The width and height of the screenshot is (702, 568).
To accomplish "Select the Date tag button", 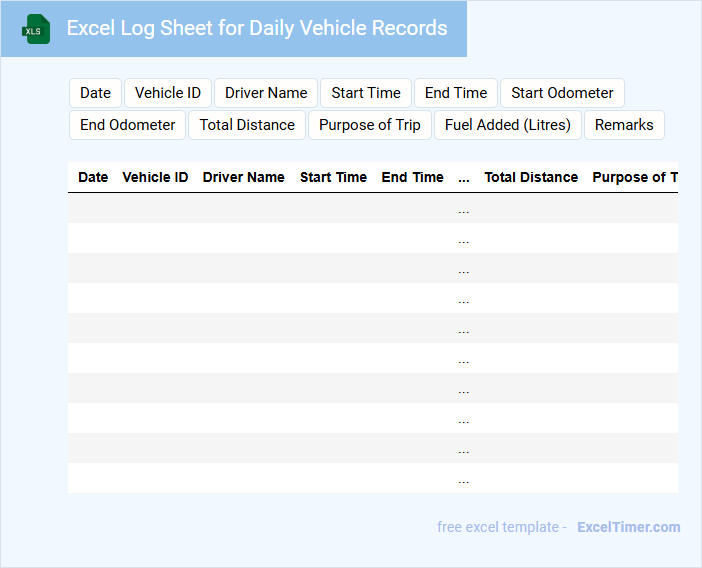I will (95, 93).
